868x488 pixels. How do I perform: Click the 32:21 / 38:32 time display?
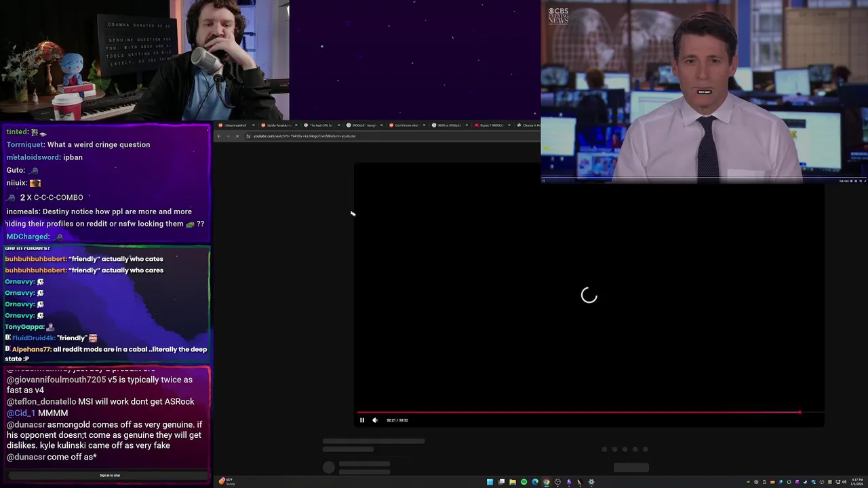pos(397,420)
